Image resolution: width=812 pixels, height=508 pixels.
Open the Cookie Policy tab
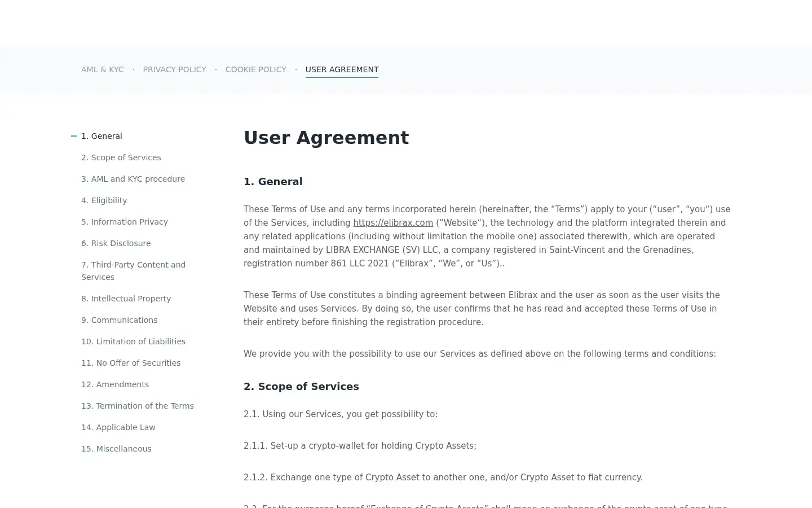click(x=255, y=69)
